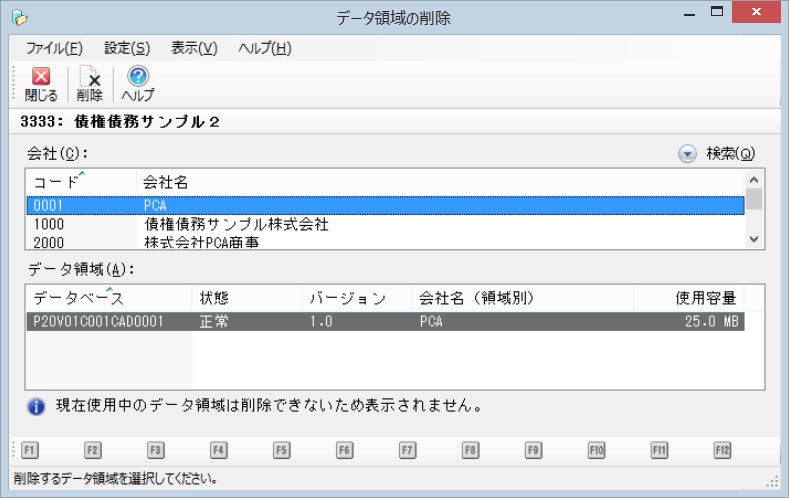The width and height of the screenshot is (789, 498).
Task: Click status bar text 削除するデータ領域を選択してください
Action: (x=115, y=478)
